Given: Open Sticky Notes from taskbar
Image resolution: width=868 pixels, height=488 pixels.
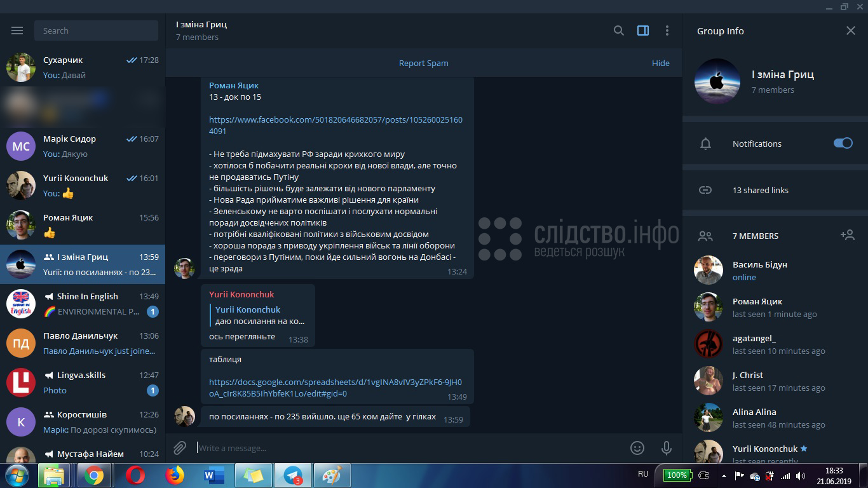Looking at the screenshot, I should [254, 475].
